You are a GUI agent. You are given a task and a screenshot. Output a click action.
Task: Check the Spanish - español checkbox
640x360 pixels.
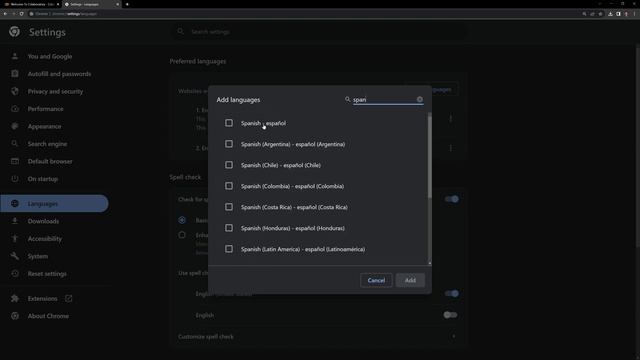[x=229, y=123]
